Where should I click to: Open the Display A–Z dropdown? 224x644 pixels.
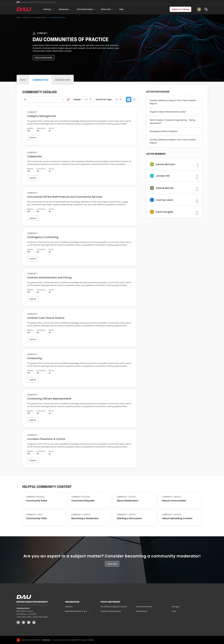[x=88, y=100]
